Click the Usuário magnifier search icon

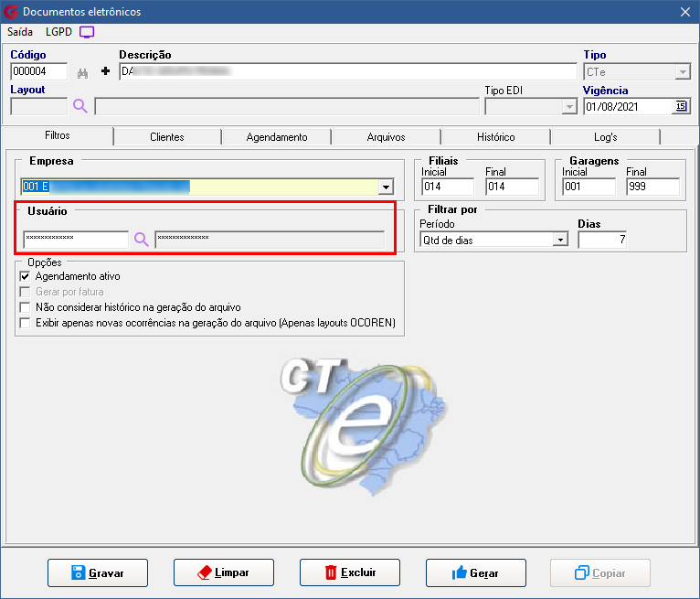coord(142,240)
